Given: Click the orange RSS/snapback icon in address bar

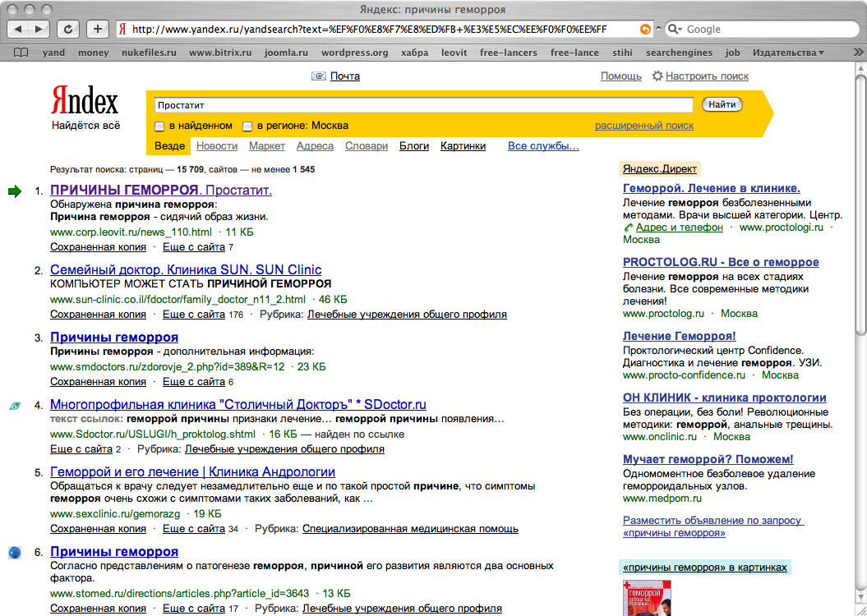Looking at the screenshot, I should coord(645,30).
